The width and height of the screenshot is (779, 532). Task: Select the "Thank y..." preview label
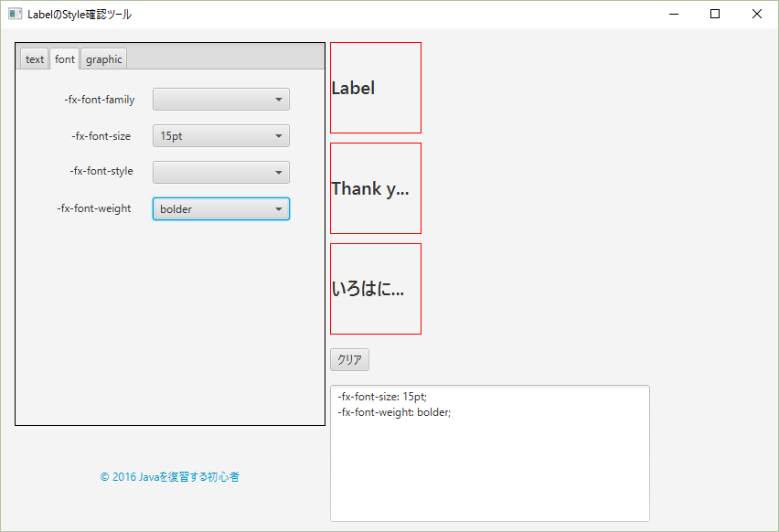pos(375,187)
